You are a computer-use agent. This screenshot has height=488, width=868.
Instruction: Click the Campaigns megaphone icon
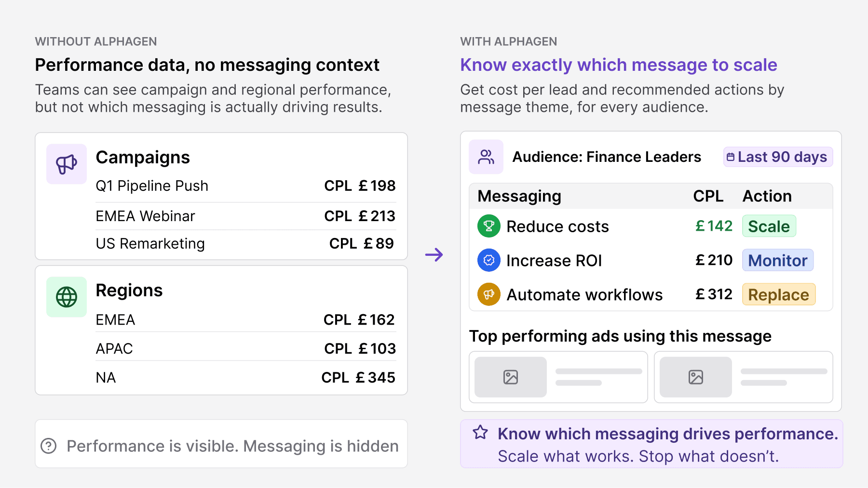coord(67,164)
